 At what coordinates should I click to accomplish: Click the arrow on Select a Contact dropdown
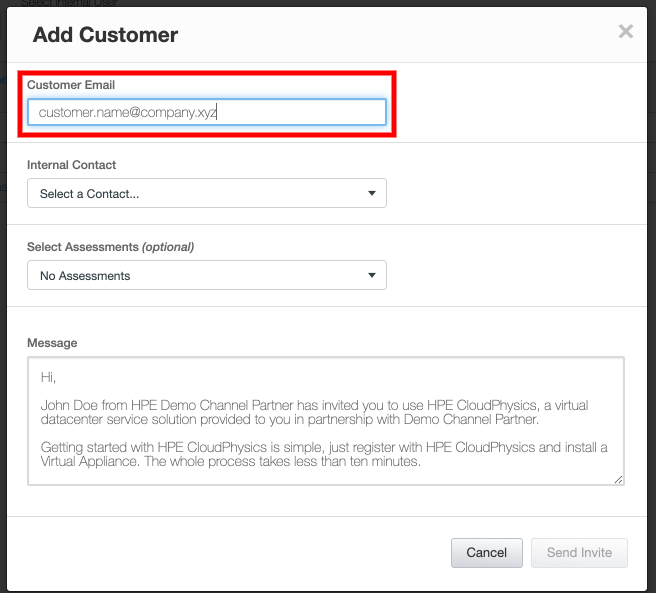pos(372,194)
